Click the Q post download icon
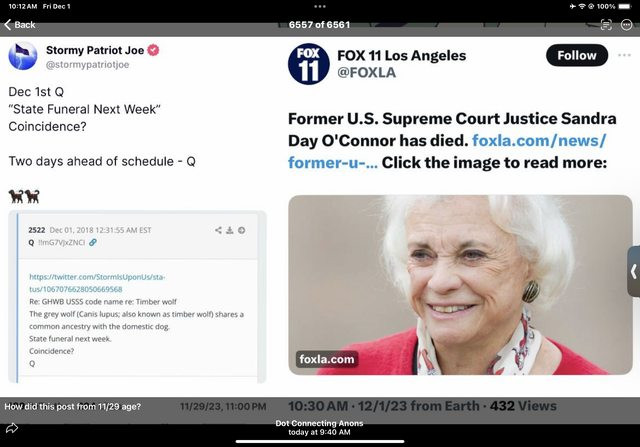Screen dimensions: 640x447 pos(230,230)
